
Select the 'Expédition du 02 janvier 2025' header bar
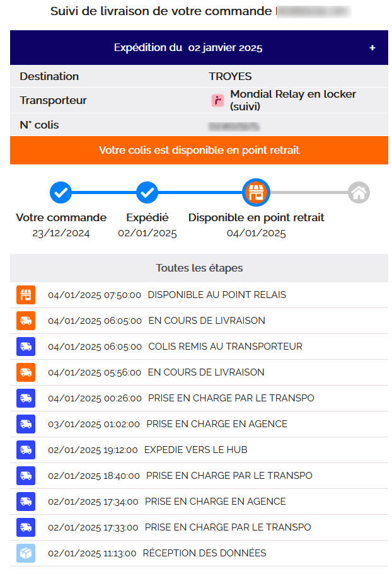[189, 47]
